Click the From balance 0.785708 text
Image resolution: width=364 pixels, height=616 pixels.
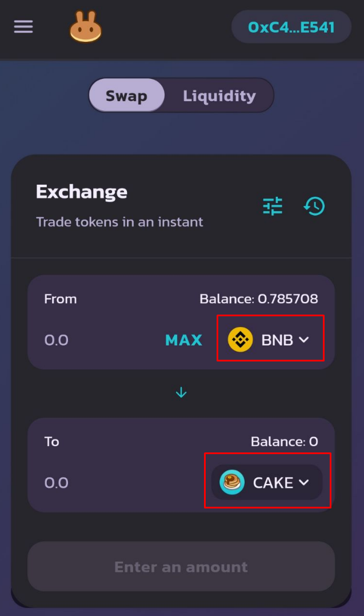coord(258,299)
